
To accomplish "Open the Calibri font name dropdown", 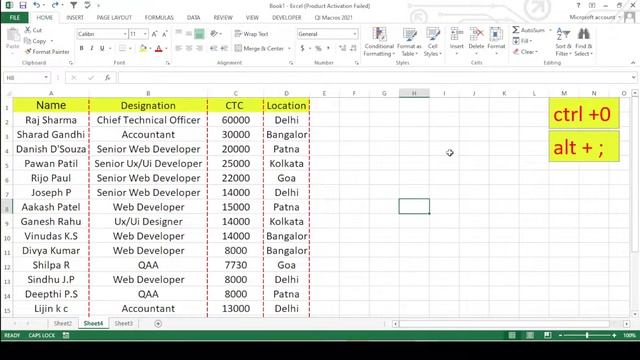I will click(x=125, y=34).
